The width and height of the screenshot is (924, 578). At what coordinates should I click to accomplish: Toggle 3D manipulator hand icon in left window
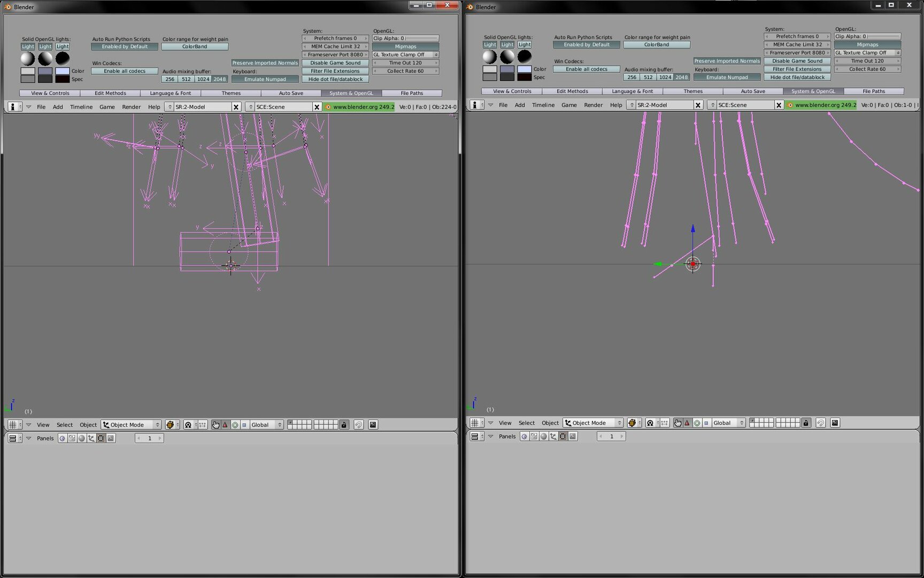tap(215, 424)
